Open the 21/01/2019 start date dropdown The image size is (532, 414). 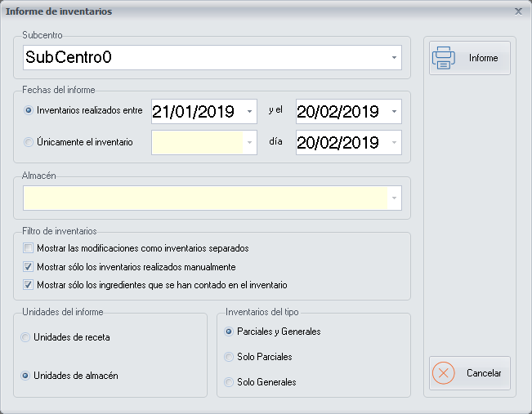(249, 112)
